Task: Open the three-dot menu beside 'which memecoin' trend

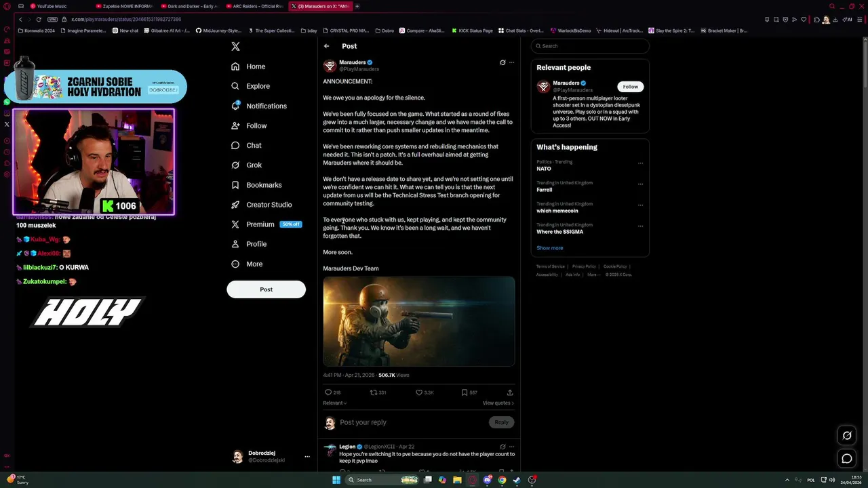Action: (640, 205)
